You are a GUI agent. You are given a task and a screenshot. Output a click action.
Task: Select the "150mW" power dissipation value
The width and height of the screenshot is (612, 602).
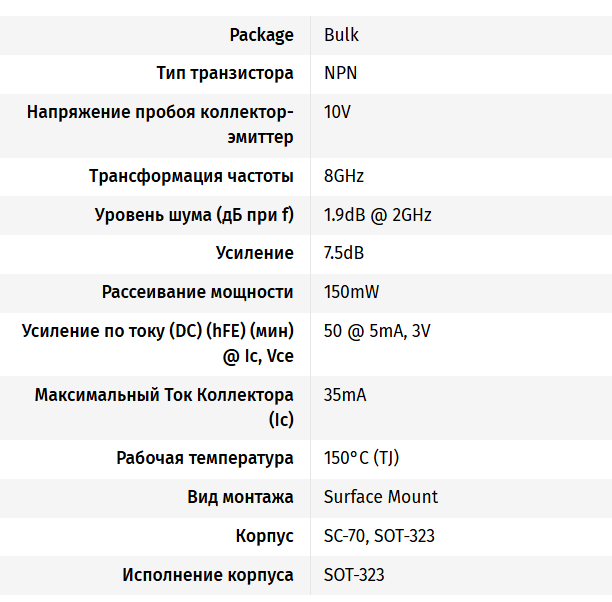click(351, 292)
